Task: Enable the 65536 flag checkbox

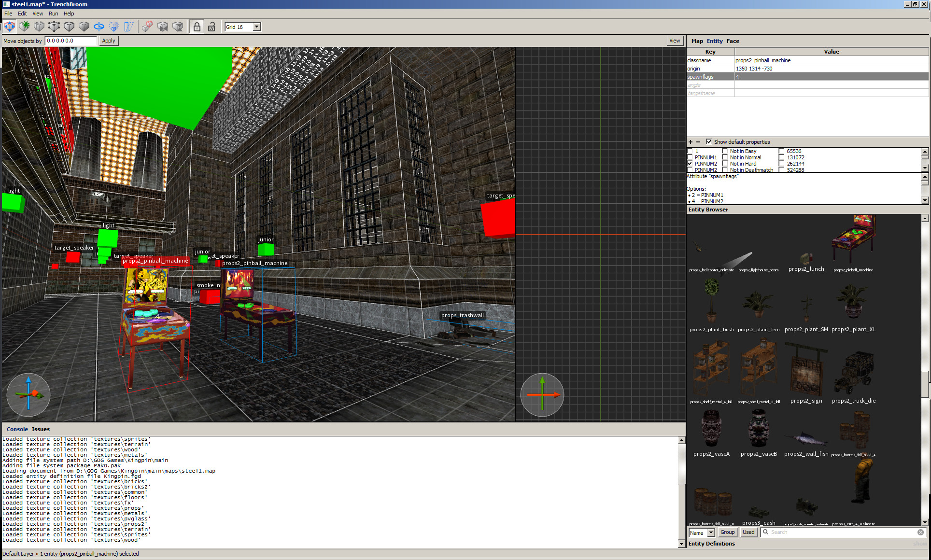Action: coord(781,151)
